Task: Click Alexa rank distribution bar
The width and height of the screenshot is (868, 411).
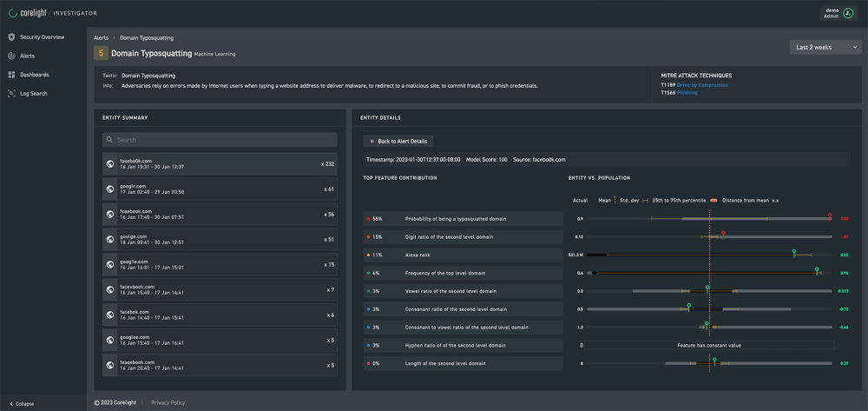Action: [x=709, y=255]
